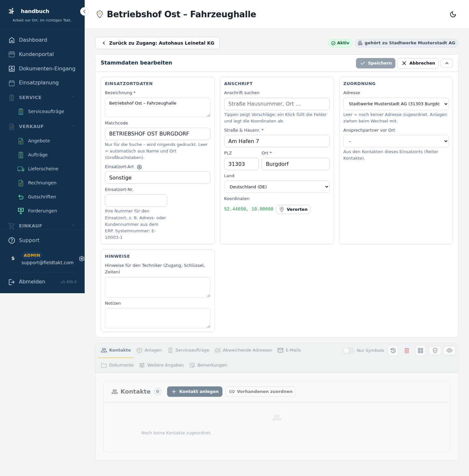Click Vorhandenen zuordnen button
Image resolution: width=469 pixels, height=476 pixels.
(261, 392)
